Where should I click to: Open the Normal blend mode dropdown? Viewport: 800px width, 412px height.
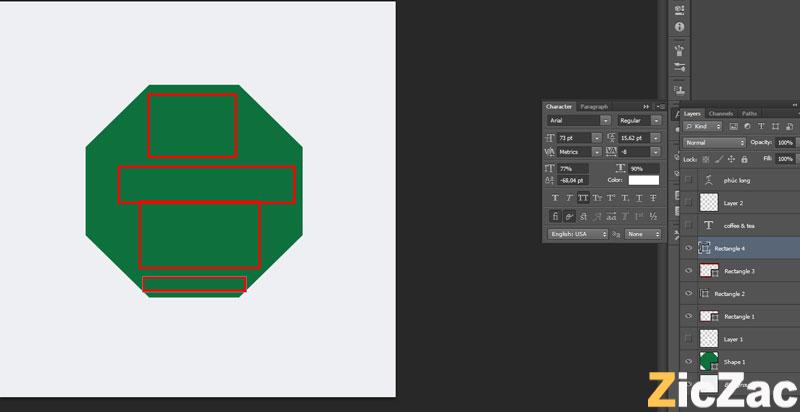pyautogui.click(x=714, y=143)
